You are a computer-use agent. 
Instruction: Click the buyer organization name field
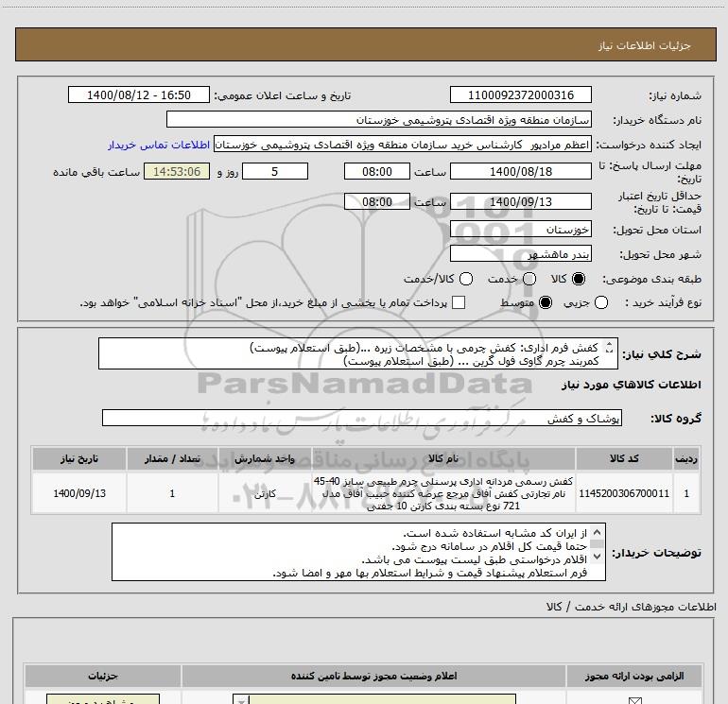(x=379, y=120)
